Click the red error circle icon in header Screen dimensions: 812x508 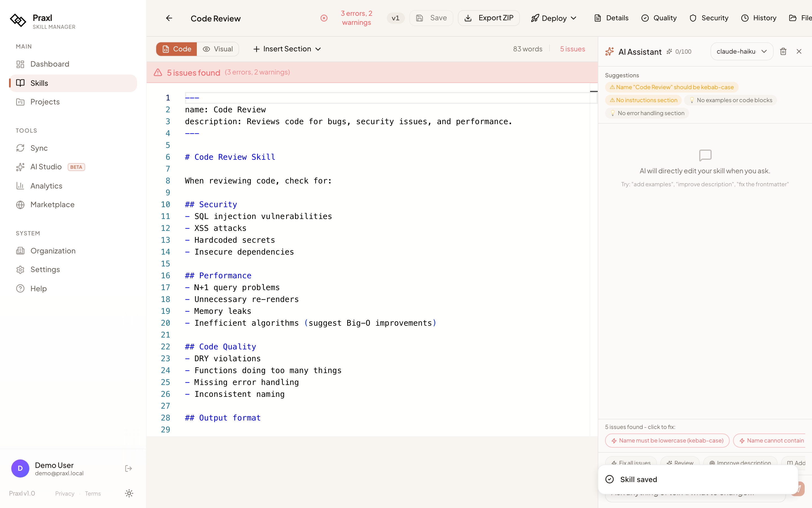[x=324, y=18]
